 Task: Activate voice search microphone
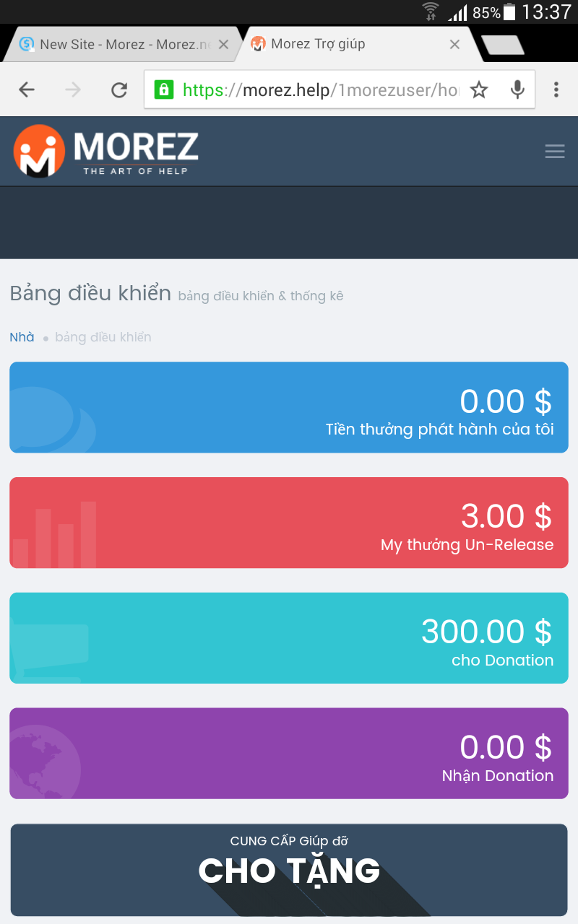(517, 90)
